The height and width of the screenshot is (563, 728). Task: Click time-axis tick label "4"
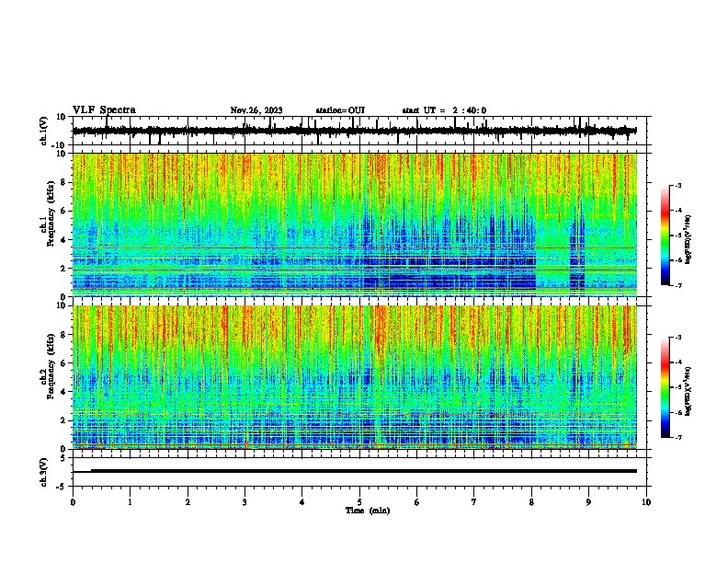[302, 502]
